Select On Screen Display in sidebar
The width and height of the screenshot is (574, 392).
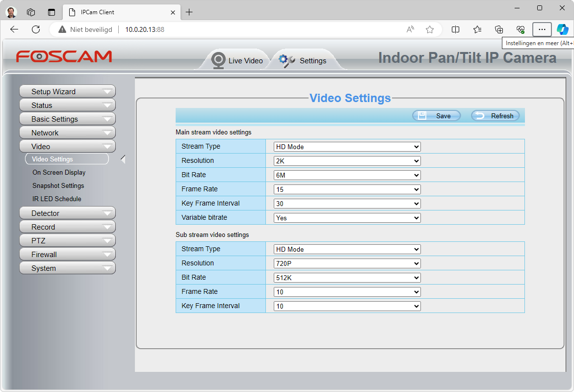click(59, 173)
